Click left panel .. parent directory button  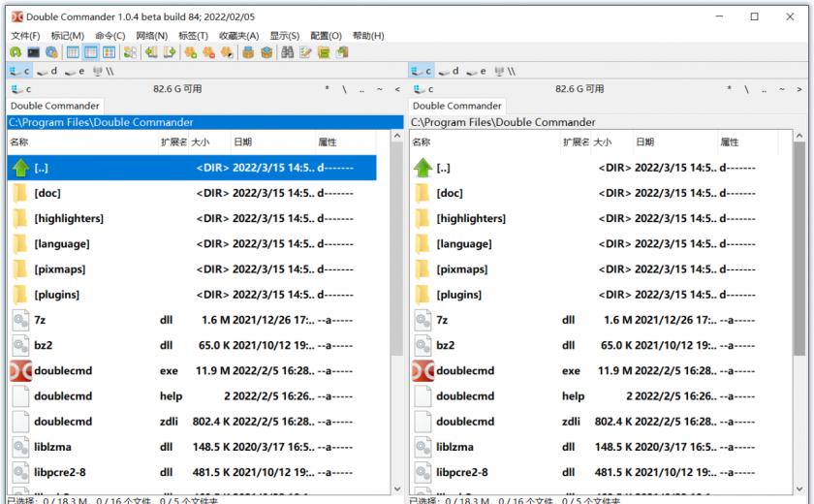tap(361, 89)
